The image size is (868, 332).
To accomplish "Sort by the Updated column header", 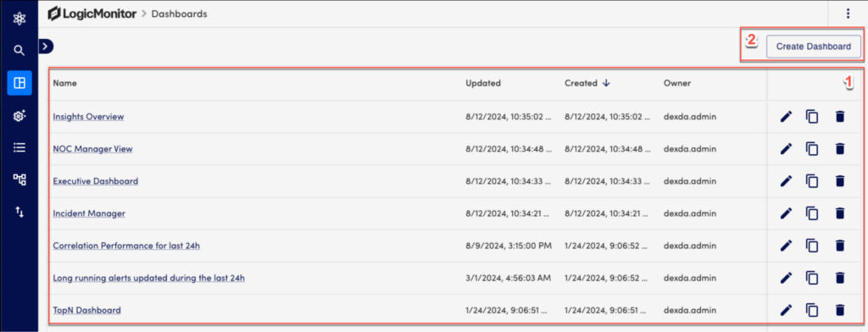I will [482, 84].
